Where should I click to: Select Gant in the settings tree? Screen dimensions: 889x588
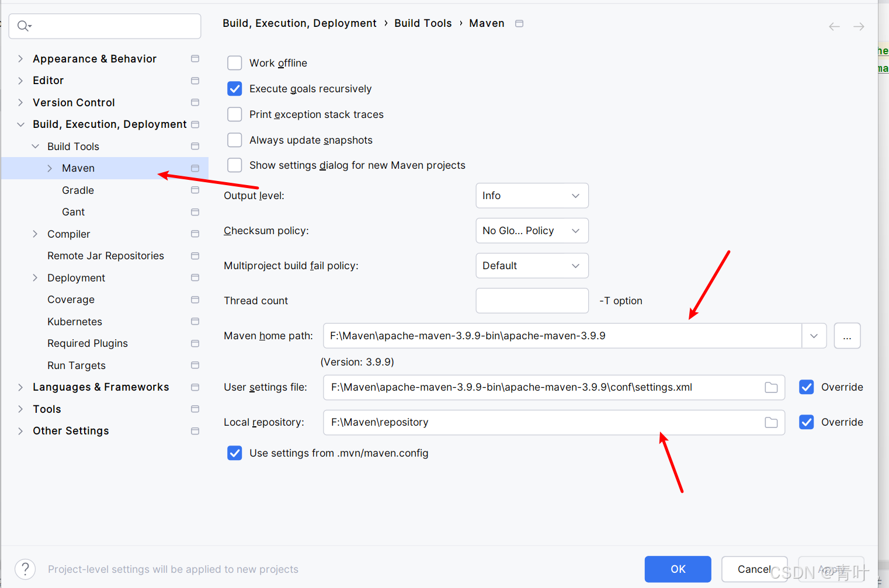pos(74,212)
